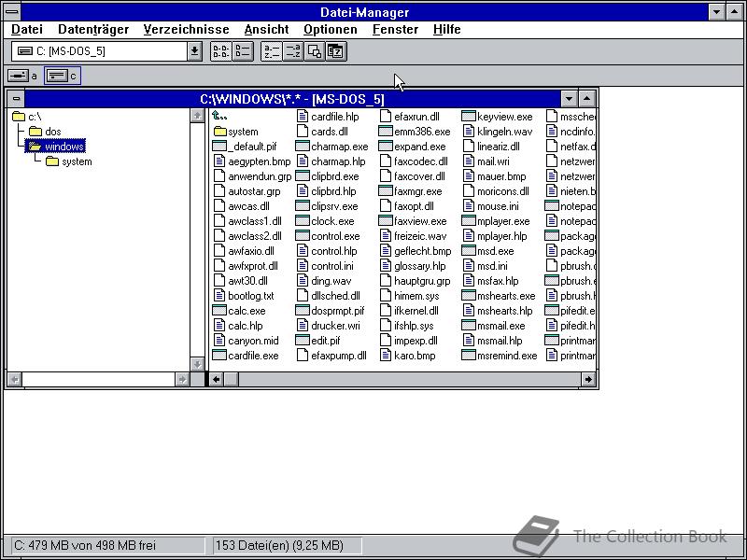747x560 pixels.
Task: Select c:\ root in directory tree
Action: pyautogui.click(x=27, y=117)
